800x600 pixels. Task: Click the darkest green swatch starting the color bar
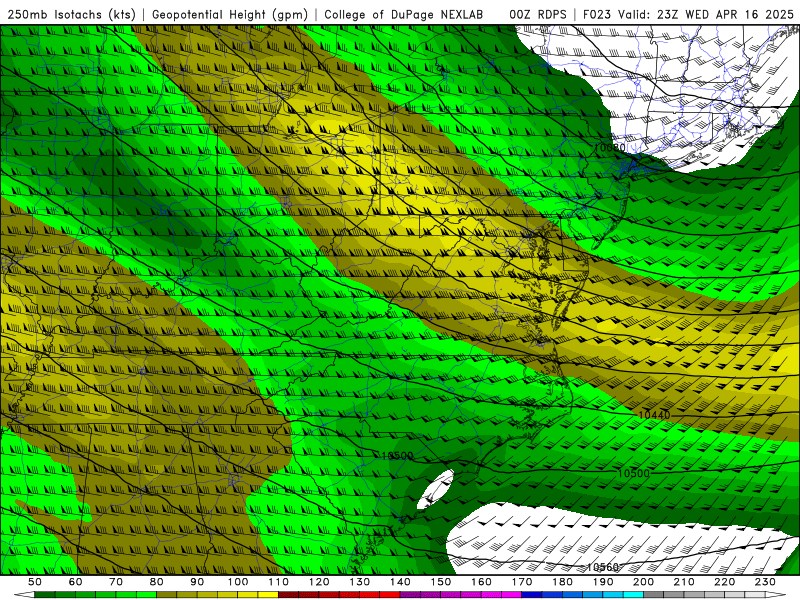pos(45,595)
